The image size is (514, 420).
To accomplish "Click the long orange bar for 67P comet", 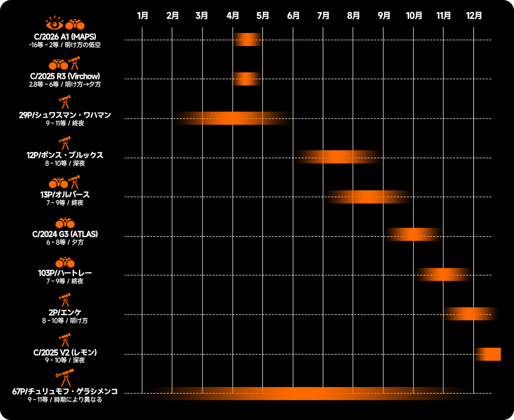I will (x=307, y=393).
